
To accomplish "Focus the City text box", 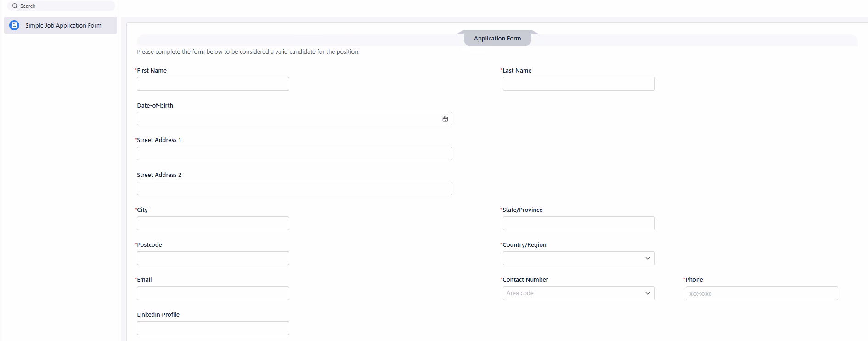I will click(213, 223).
